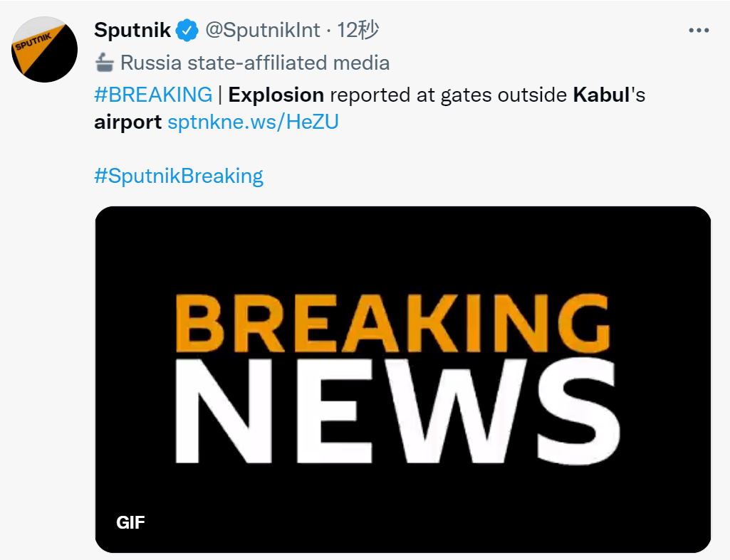Viewport: 730px width, 560px height.
Task: Open the #BREAKING hashtag
Action: coord(153,94)
